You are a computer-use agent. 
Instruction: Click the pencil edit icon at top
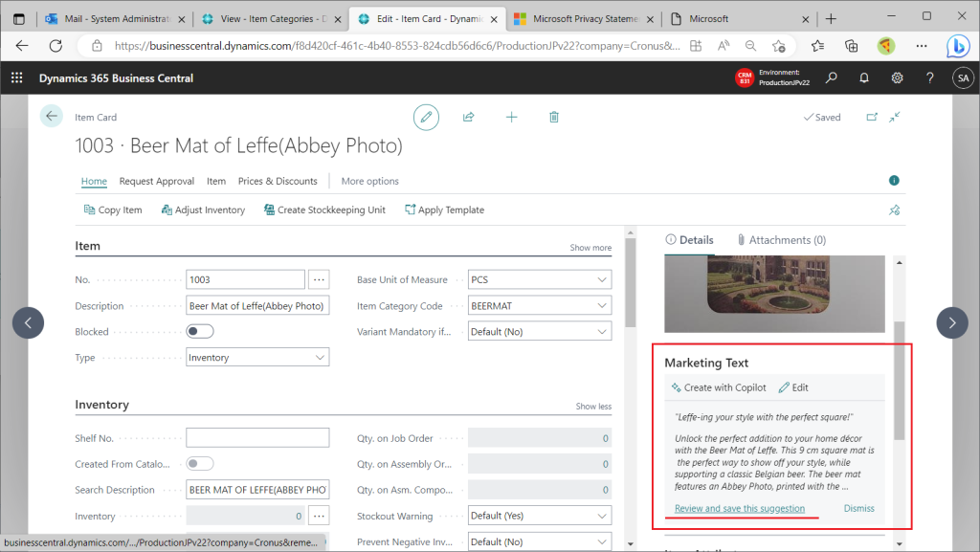point(426,117)
